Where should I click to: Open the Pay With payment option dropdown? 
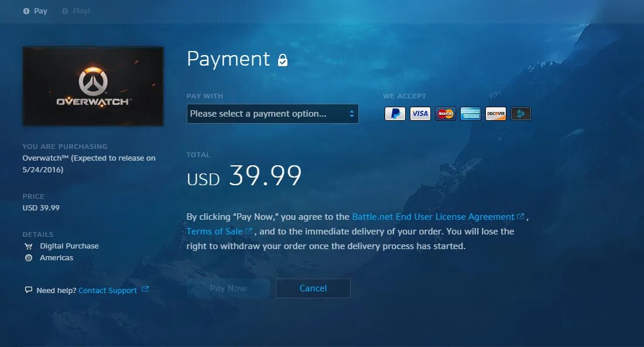tap(272, 114)
